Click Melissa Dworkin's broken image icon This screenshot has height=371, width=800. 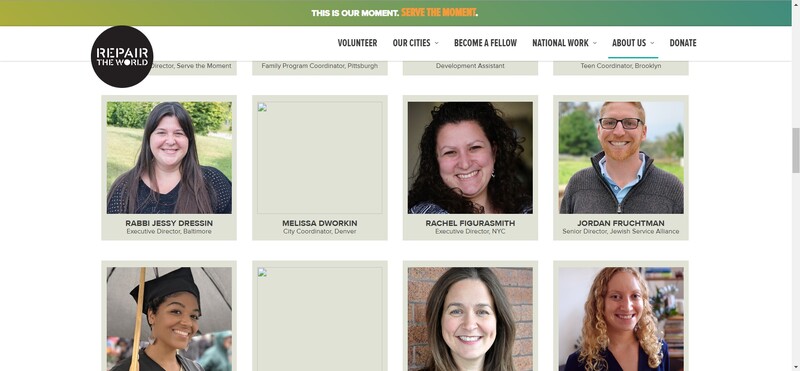pos(262,107)
